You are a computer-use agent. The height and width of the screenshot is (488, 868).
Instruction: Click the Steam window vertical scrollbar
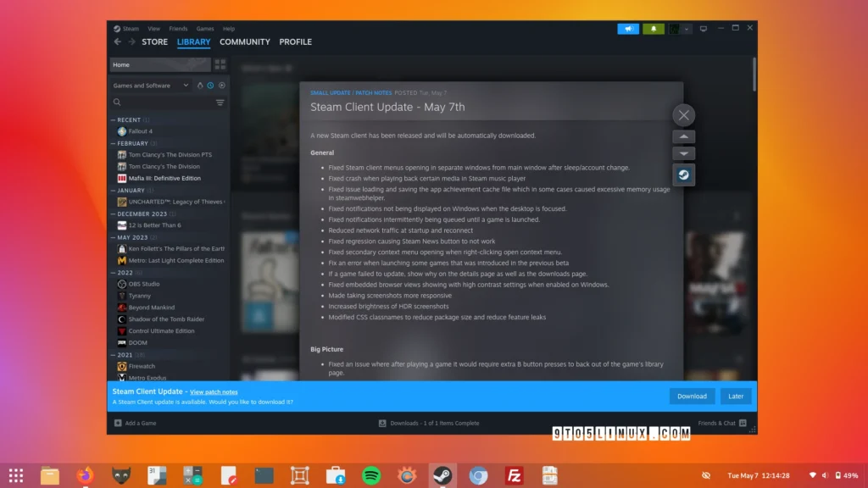[754, 75]
